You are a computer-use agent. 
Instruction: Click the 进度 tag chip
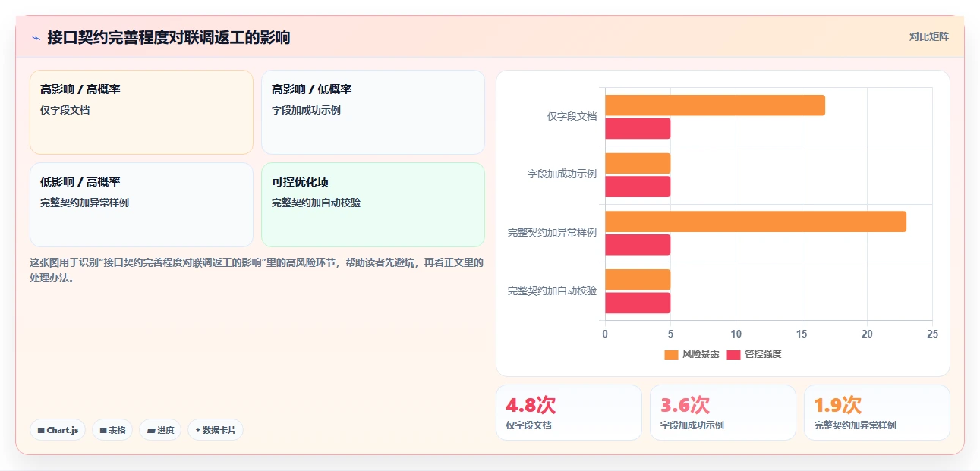click(x=160, y=430)
